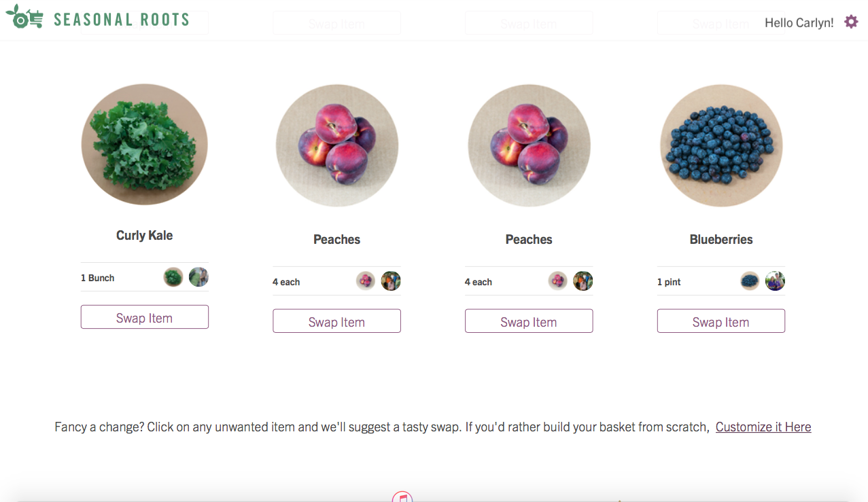Click the small kale thumbnail beside 1 Bunch
Viewport: 868px width, 502px height.
[173, 277]
